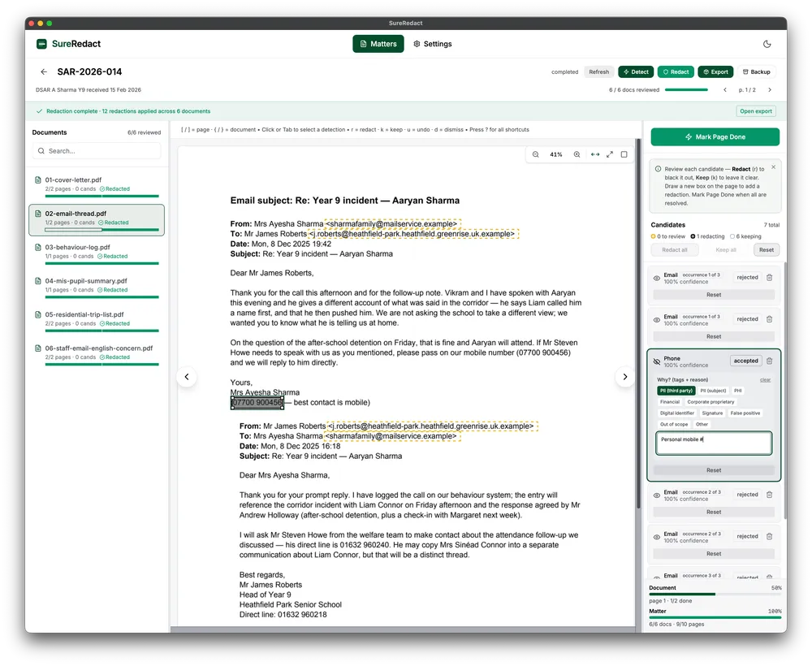This screenshot has width=812, height=666.
Task: Click Mark Page Done button
Action: click(715, 136)
